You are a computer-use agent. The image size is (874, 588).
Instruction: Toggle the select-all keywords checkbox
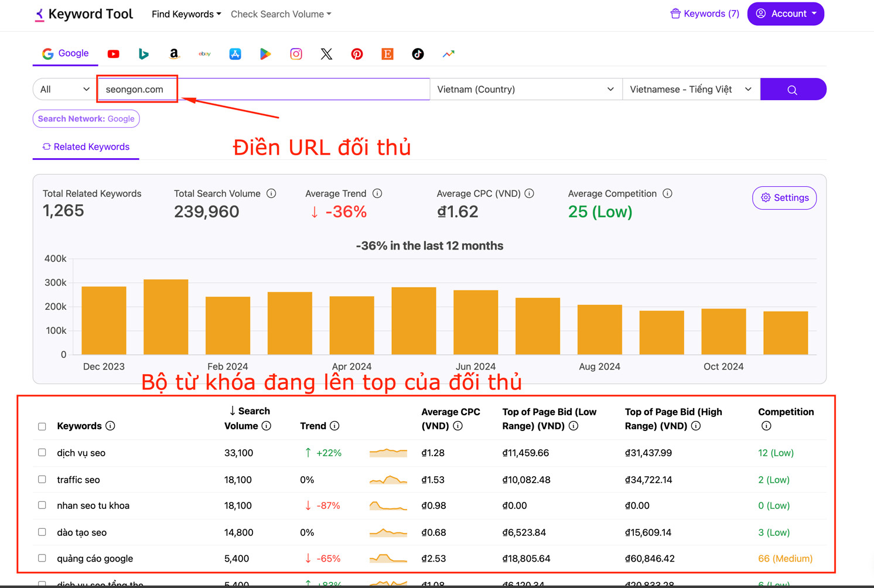[x=42, y=426]
